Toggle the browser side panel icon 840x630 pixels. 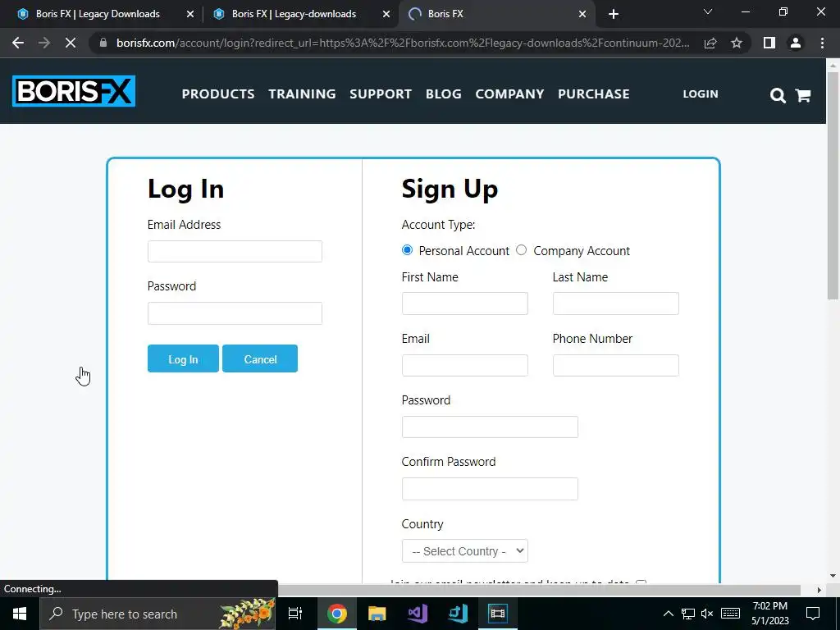769,43
